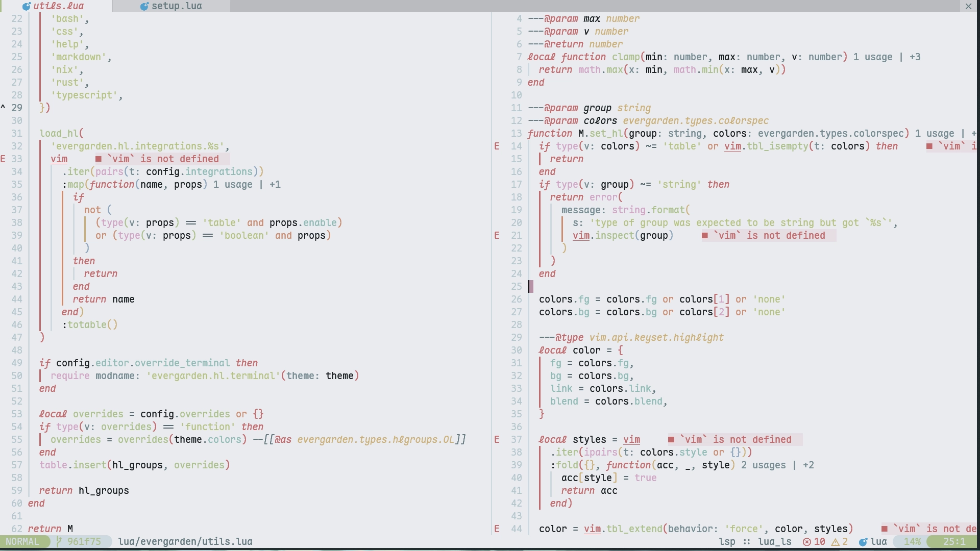Click the E error sign on line 21

pyautogui.click(x=497, y=235)
